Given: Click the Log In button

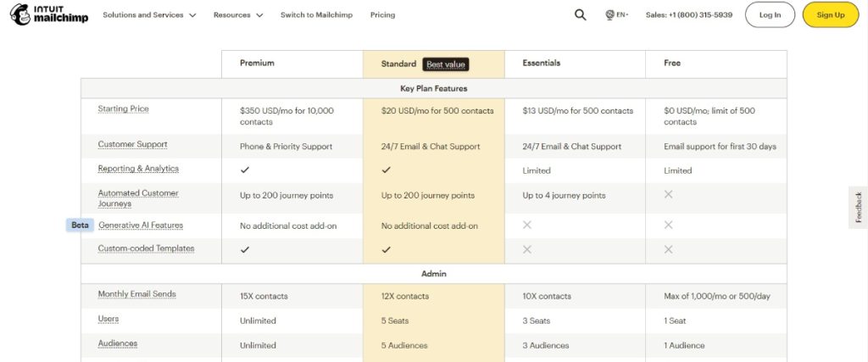Looking at the screenshot, I should coord(770,15).
